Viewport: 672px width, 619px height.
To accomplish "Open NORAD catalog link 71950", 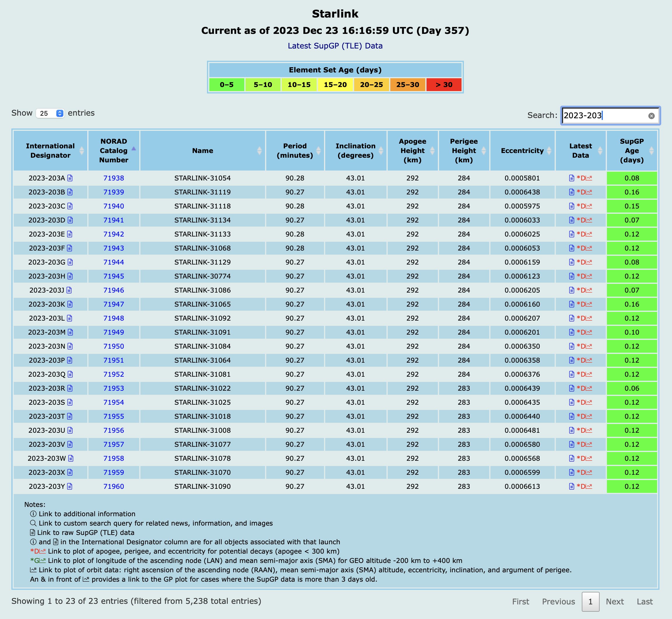I will [x=114, y=346].
